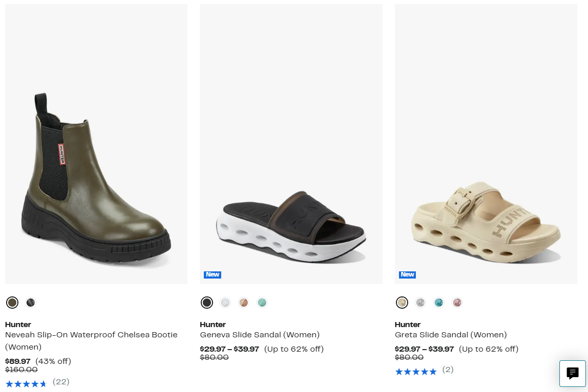Viewport: 588px width, 392px height.
Task: Choose the white swatch for Geneva Sandal
Action: click(225, 303)
